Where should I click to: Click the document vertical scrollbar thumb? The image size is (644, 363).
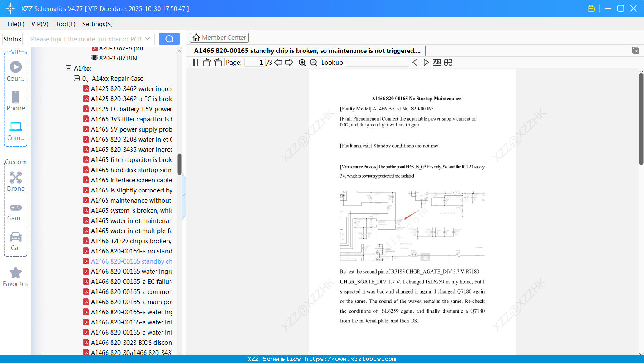click(x=641, y=119)
